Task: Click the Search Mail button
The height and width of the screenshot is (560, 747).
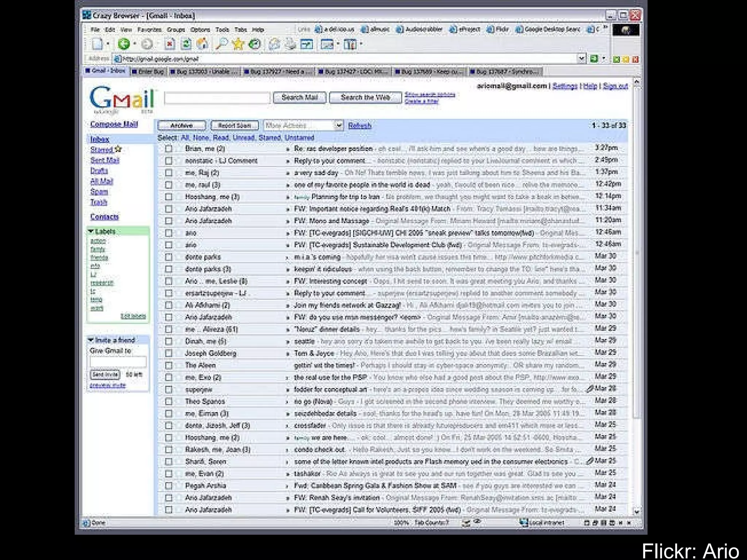Action: (299, 97)
